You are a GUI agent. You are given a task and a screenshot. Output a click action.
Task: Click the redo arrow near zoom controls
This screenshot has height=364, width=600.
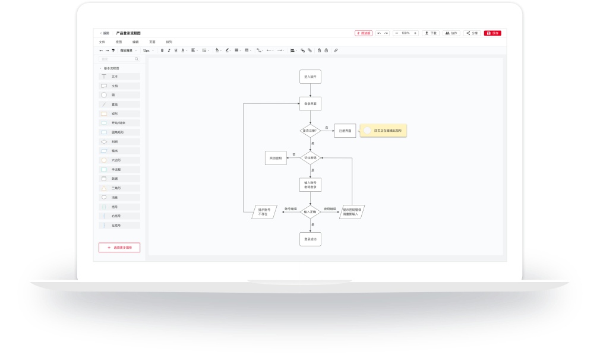pyautogui.click(x=386, y=33)
